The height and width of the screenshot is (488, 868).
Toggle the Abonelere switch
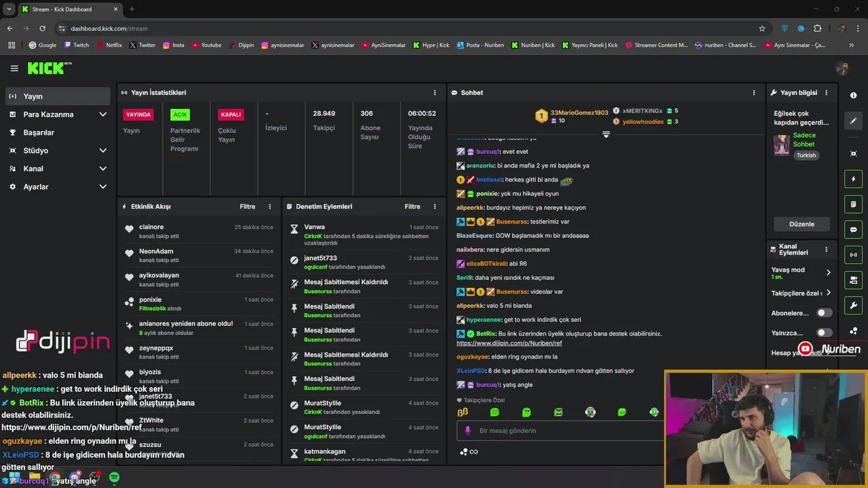pos(824,313)
